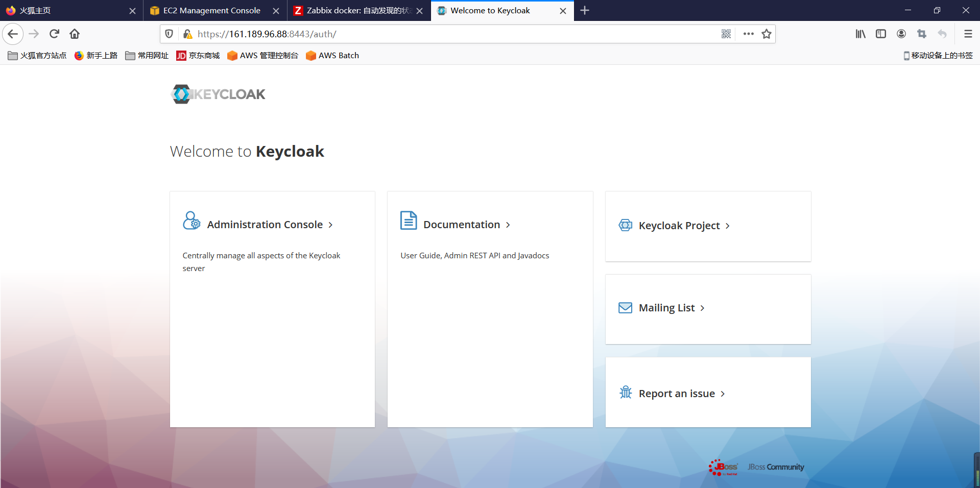Click the "User Guide, Admin REST API" text

pos(475,255)
